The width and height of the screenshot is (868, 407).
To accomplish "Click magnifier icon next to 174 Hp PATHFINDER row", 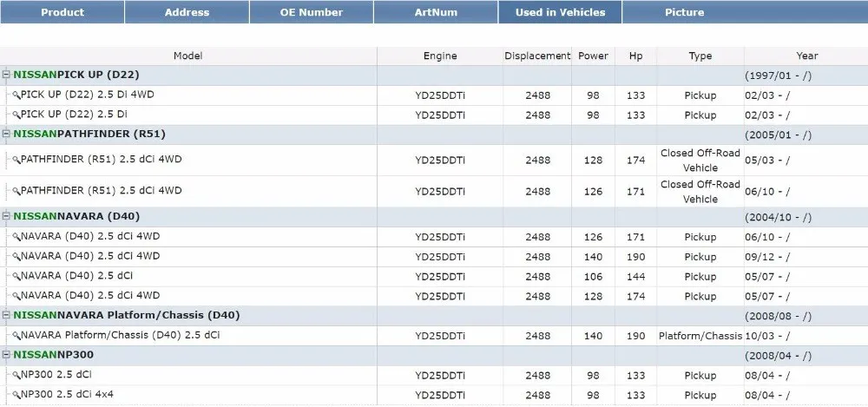I will click(x=16, y=161).
